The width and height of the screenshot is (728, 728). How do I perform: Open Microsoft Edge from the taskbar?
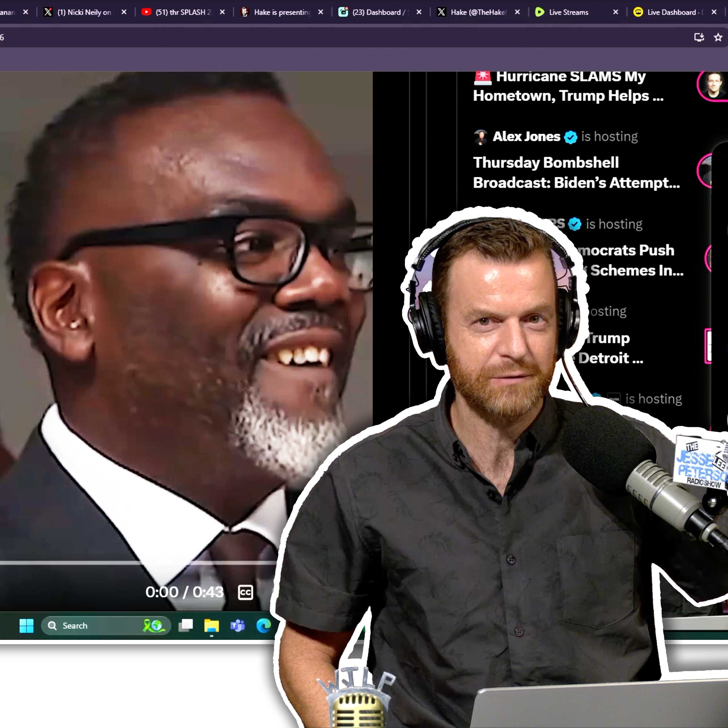[263, 626]
